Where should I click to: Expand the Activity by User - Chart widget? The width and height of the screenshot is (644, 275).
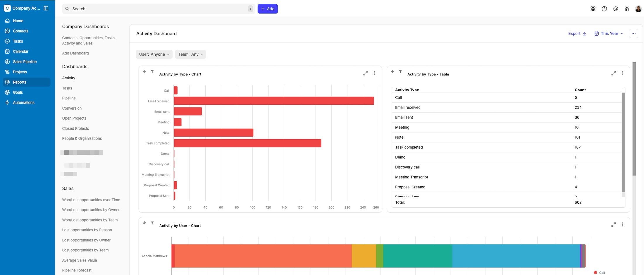click(613, 225)
